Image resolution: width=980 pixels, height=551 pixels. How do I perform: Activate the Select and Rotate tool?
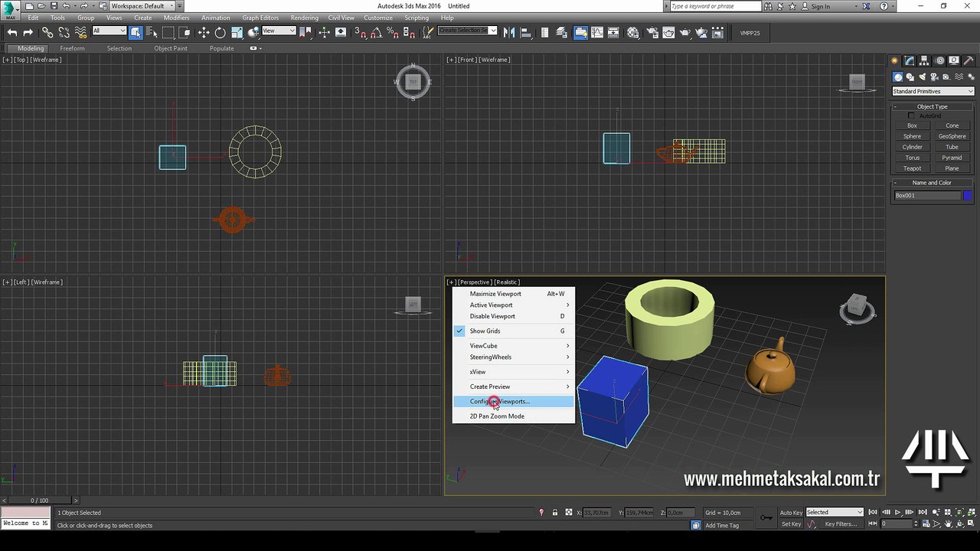(x=220, y=32)
